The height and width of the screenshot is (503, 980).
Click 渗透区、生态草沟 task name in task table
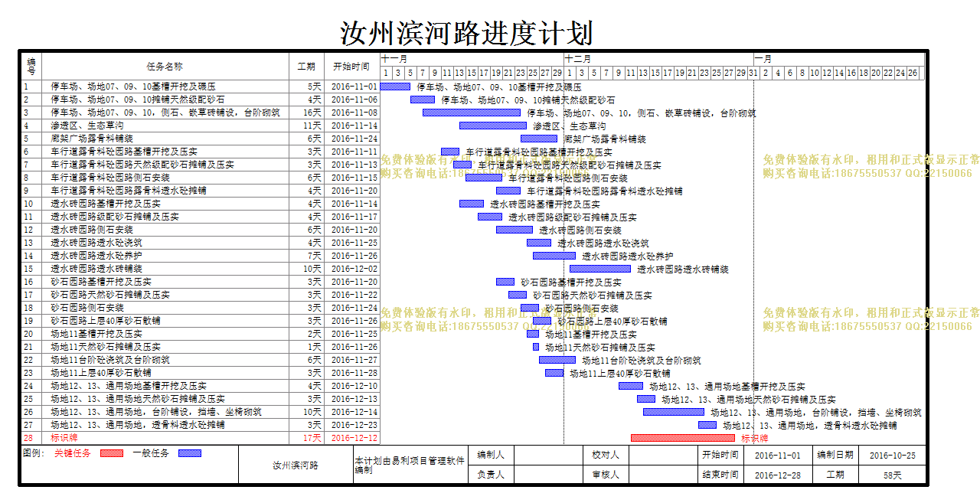[87, 126]
